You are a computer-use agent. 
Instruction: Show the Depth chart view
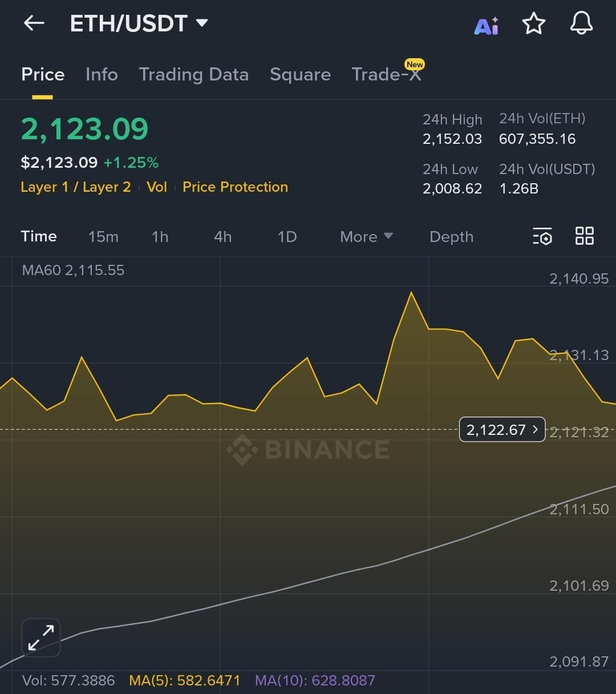click(451, 237)
